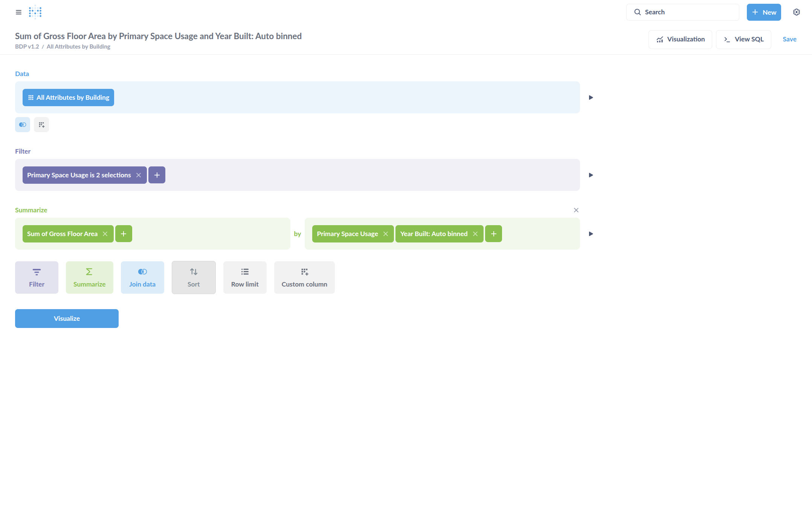This screenshot has width=812, height=523.
Task: Preview the Filter step results
Action: (591, 175)
